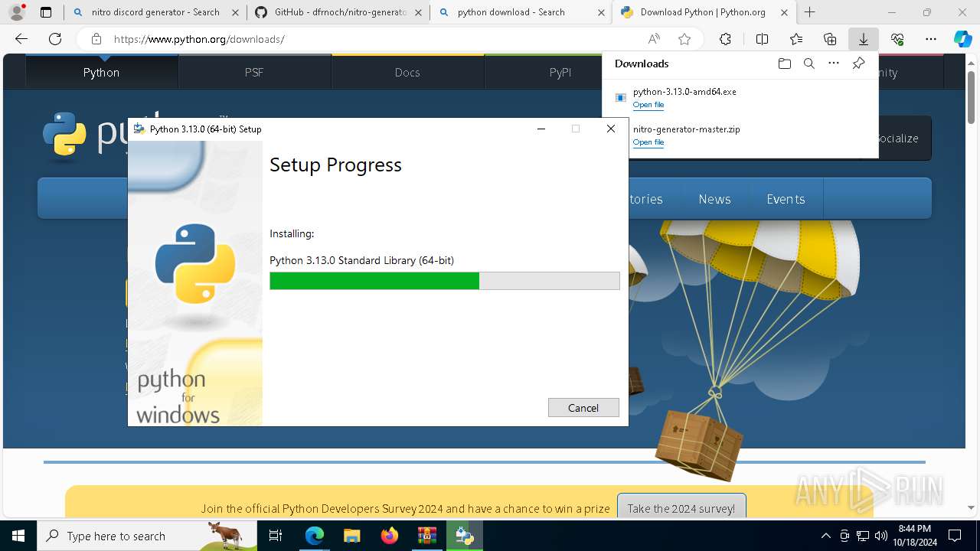
Task: Open Microsoft Edge from the taskbar
Action: pyautogui.click(x=315, y=536)
